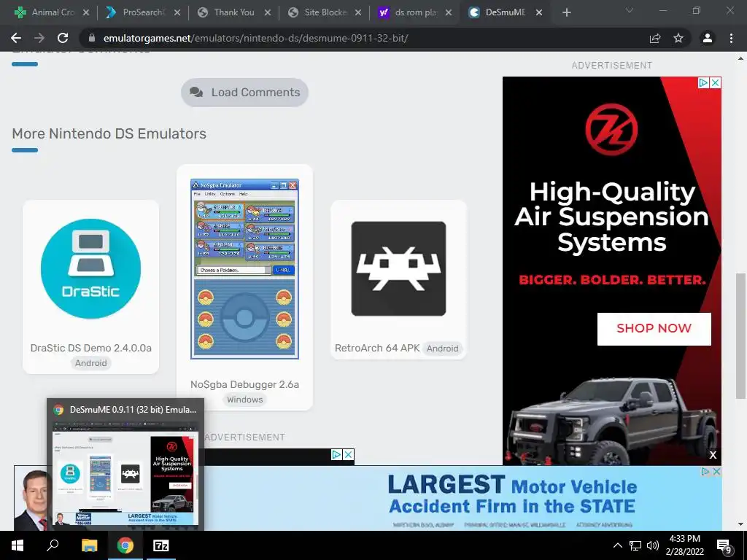Open AdChoices icon on air suspension ad
The height and width of the screenshot is (560, 747).
pos(703,83)
